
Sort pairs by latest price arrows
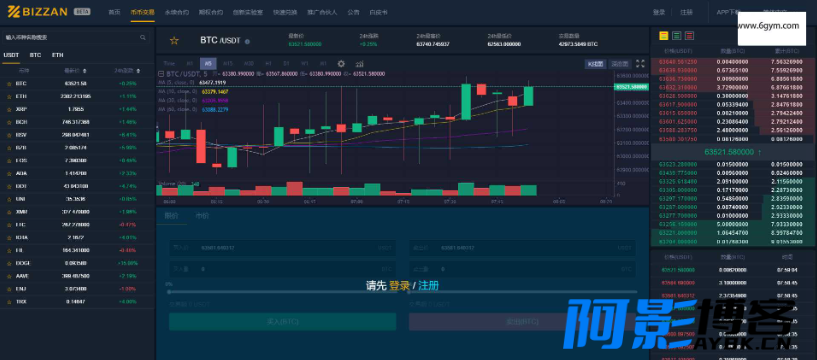tap(85, 71)
